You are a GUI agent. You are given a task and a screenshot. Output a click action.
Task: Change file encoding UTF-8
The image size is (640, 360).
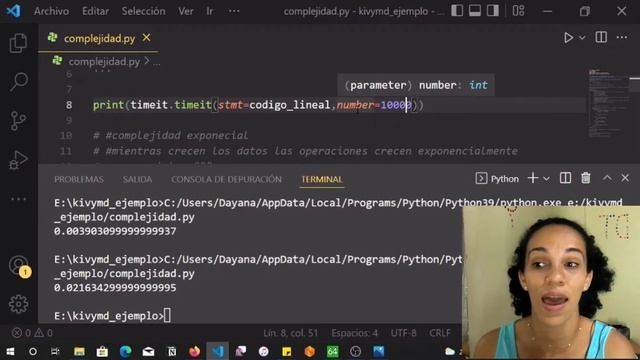tap(403, 333)
